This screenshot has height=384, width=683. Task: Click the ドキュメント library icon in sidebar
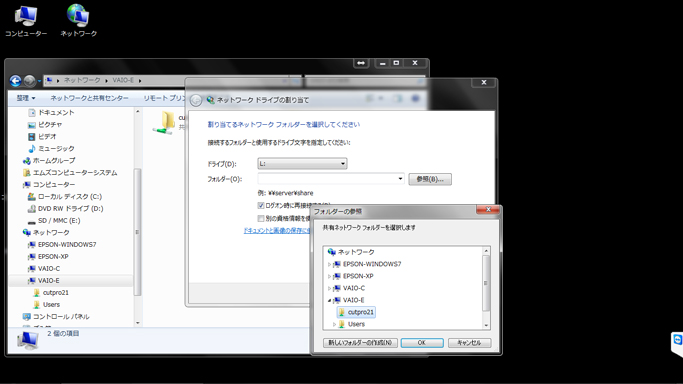click(x=32, y=113)
